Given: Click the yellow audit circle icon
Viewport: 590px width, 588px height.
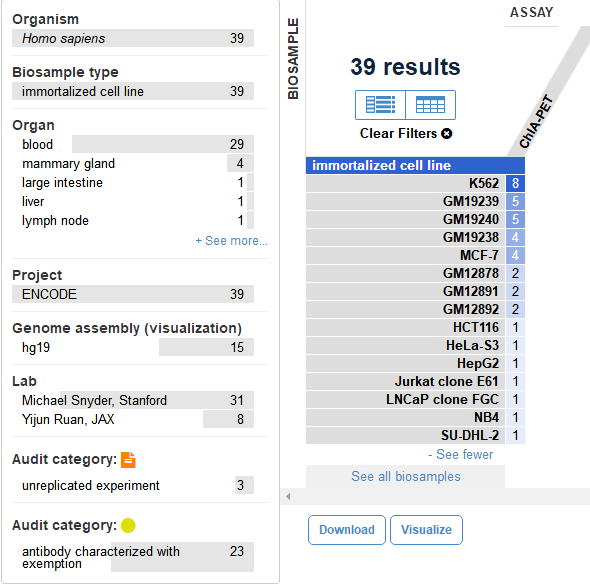Looking at the screenshot, I should 128,526.
